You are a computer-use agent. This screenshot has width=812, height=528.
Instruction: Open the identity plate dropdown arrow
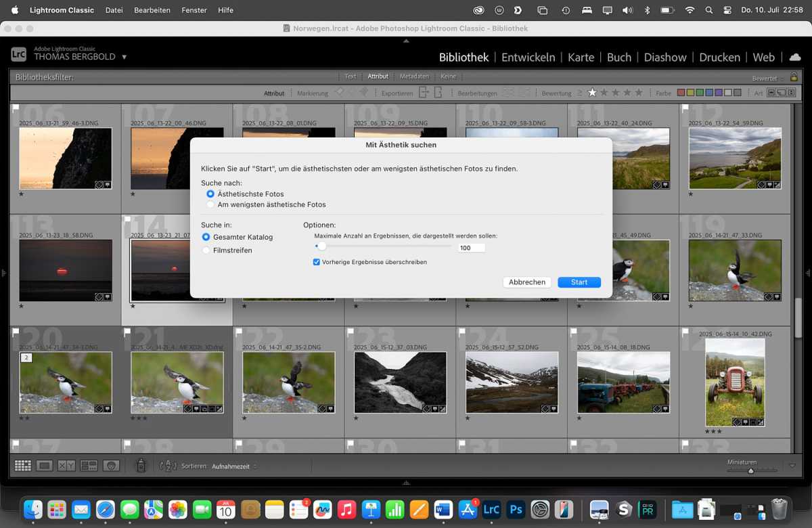[125, 57]
